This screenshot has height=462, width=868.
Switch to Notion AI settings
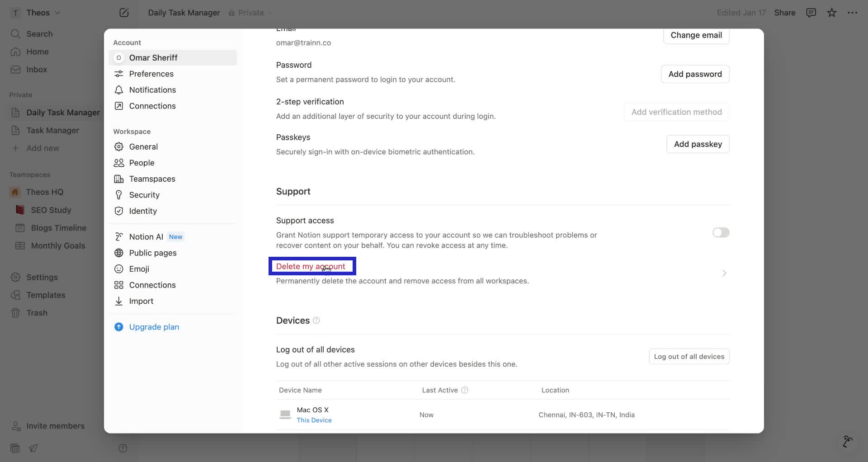pyautogui.click(x=146, y=236)
